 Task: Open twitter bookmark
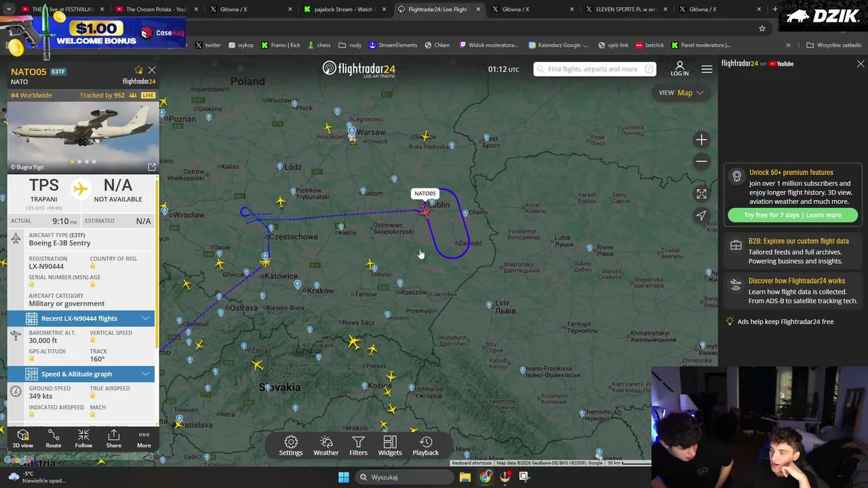[208, 45]
